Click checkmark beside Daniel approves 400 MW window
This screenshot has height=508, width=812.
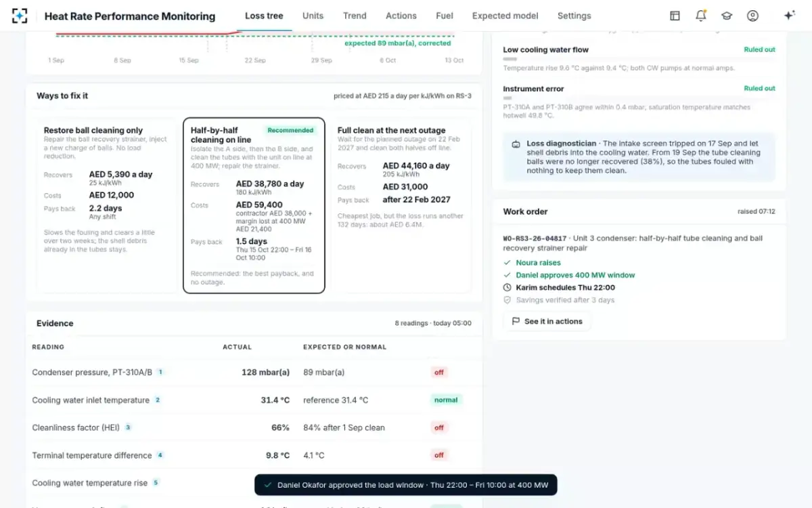click(507, 275)
